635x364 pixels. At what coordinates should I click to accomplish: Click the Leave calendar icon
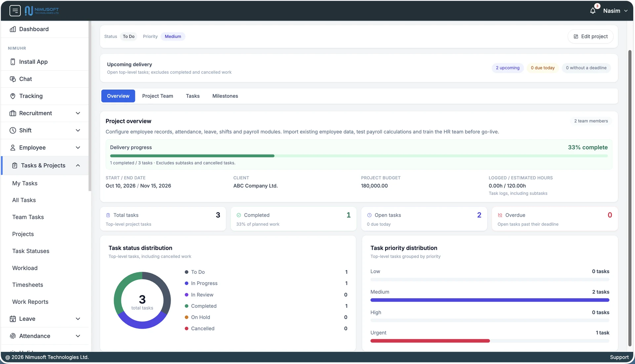[x=13, y=319]
